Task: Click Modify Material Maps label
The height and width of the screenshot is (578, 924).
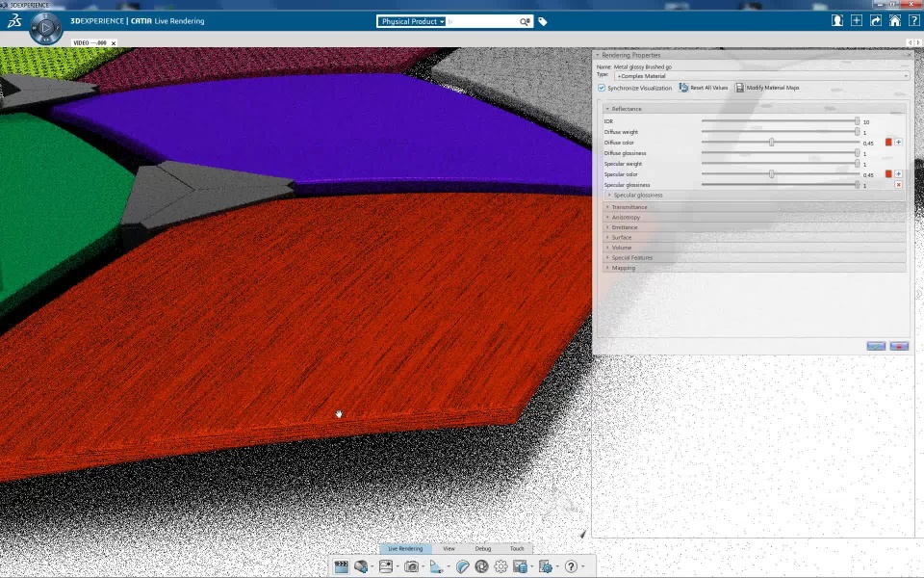Action: (x=773, y=88)
